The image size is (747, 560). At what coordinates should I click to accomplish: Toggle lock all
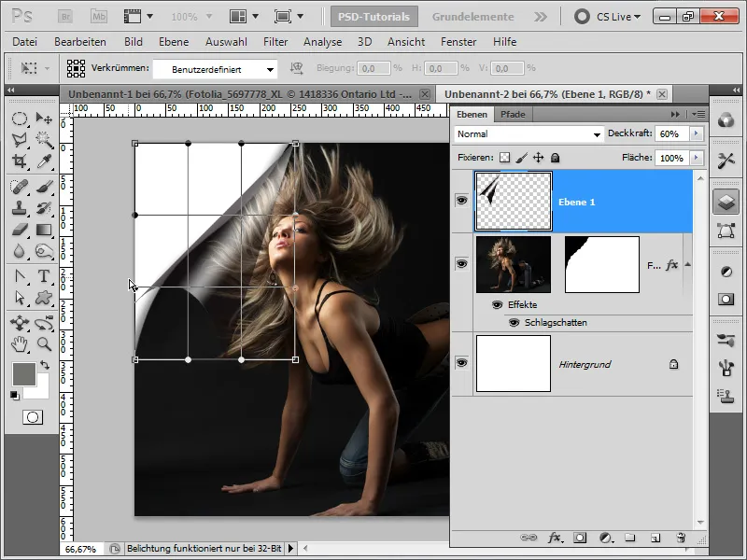coord(555,158)
